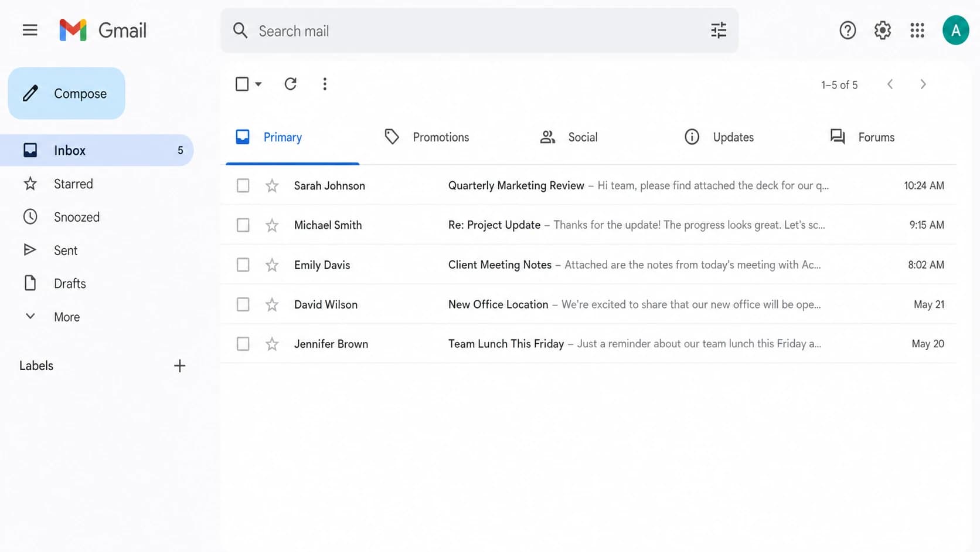The height and width of the screenshot is (552, 980).
Task: Go to older messages arrow
Action: [923, 84]
